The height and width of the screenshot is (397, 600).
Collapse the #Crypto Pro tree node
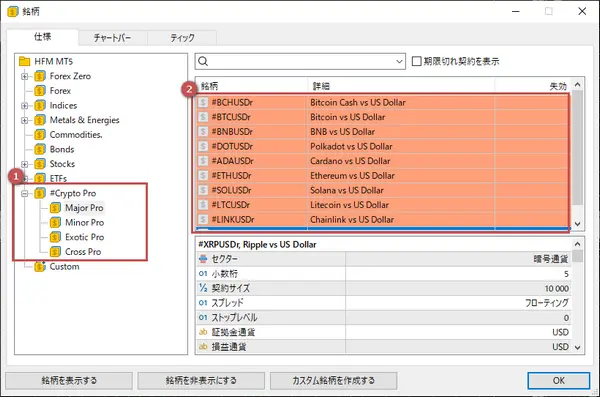coord(25,193)
